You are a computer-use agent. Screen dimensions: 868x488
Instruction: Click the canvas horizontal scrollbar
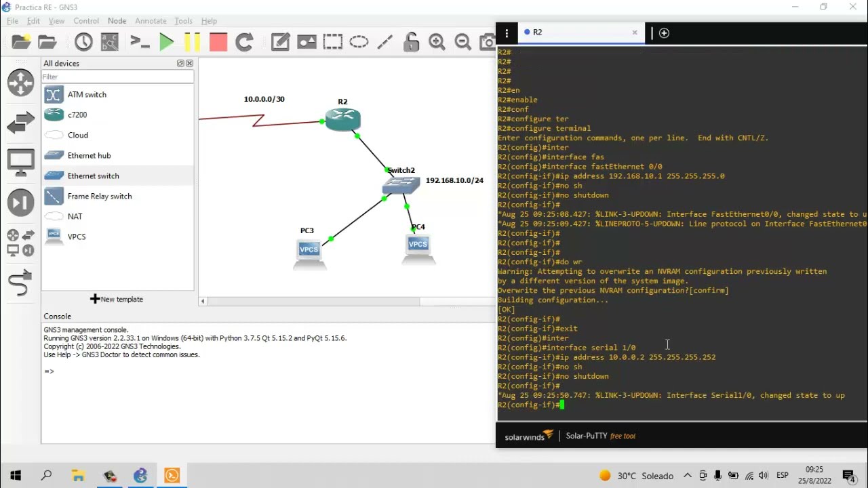tap(313, 302)
